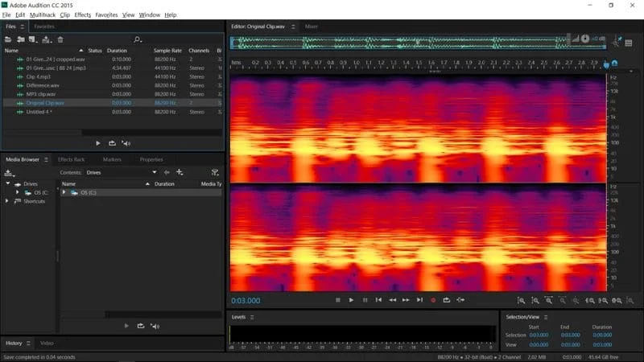This screenshot has height=362, width=644.
Task: Click Zoom Out Amplitude icon
Action: [x=535, y=300]
